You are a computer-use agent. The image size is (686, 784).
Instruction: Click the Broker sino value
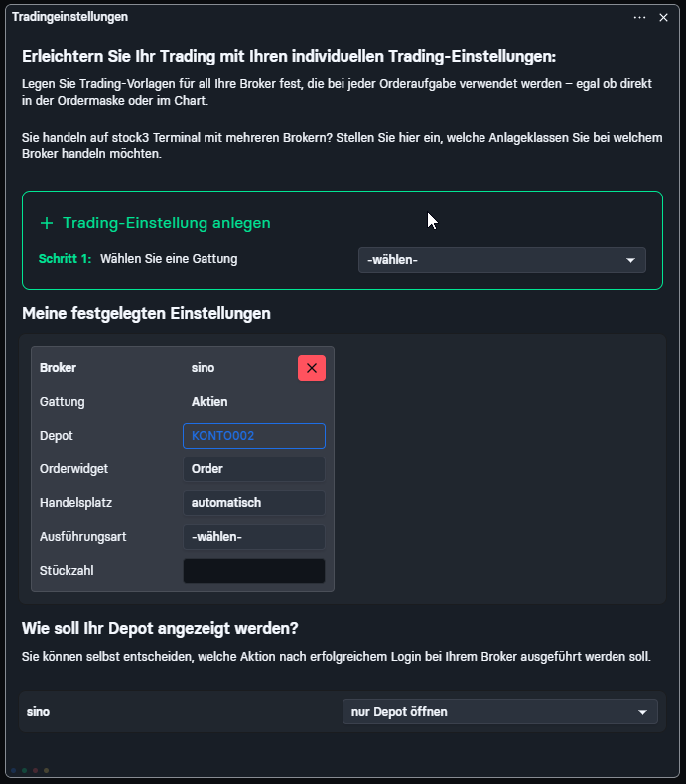(203, 368)
